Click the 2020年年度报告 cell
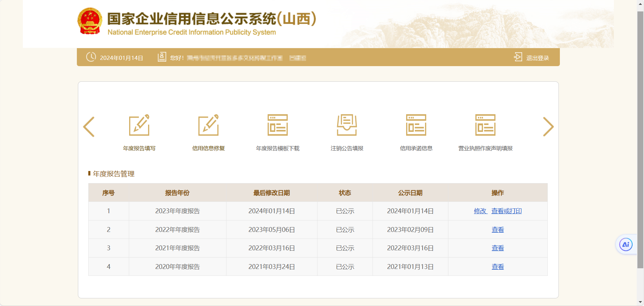This screenshot has width=644, height=306. pyautogui.click(x=177, y=267)
